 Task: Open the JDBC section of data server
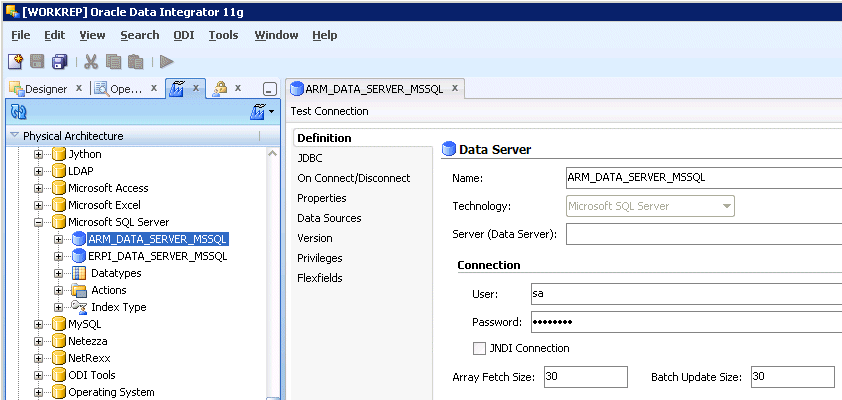310,158
